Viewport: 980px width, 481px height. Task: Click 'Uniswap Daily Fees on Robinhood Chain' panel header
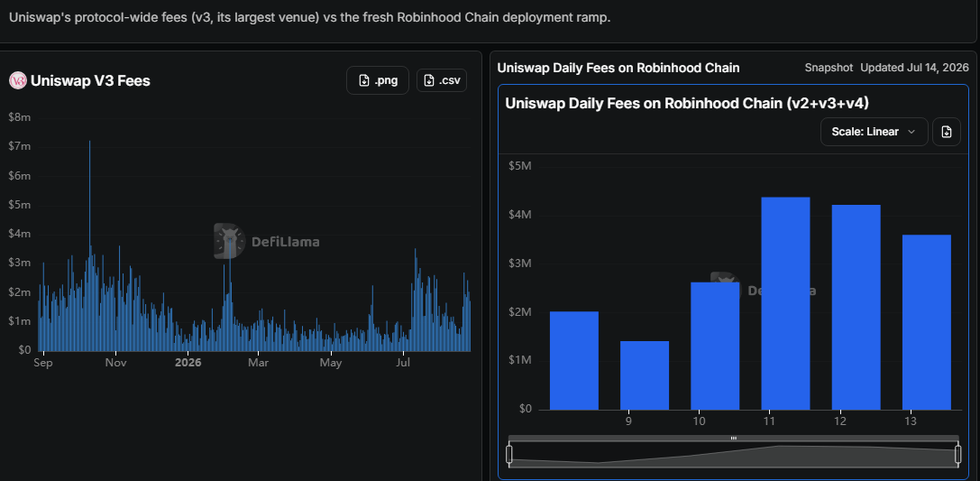[618, 68]
